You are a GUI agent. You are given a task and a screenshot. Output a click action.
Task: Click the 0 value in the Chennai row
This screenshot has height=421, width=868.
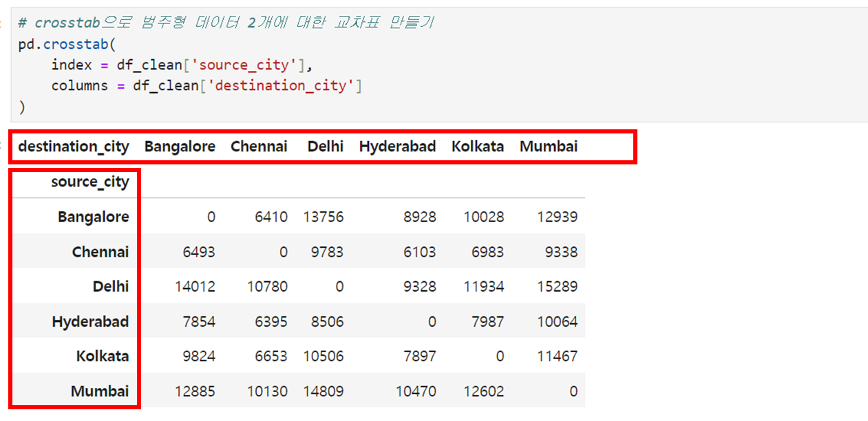point(283,252)
